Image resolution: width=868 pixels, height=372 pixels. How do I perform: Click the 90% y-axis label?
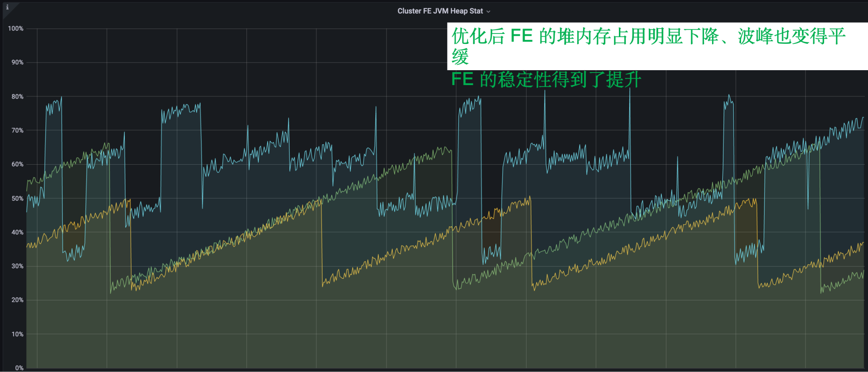(17, 62)
